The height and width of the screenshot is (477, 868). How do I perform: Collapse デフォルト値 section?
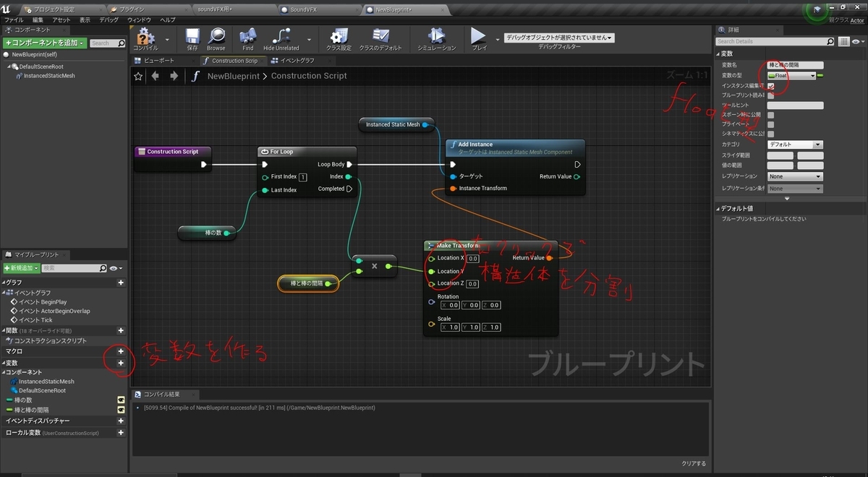tap(718, 209)
